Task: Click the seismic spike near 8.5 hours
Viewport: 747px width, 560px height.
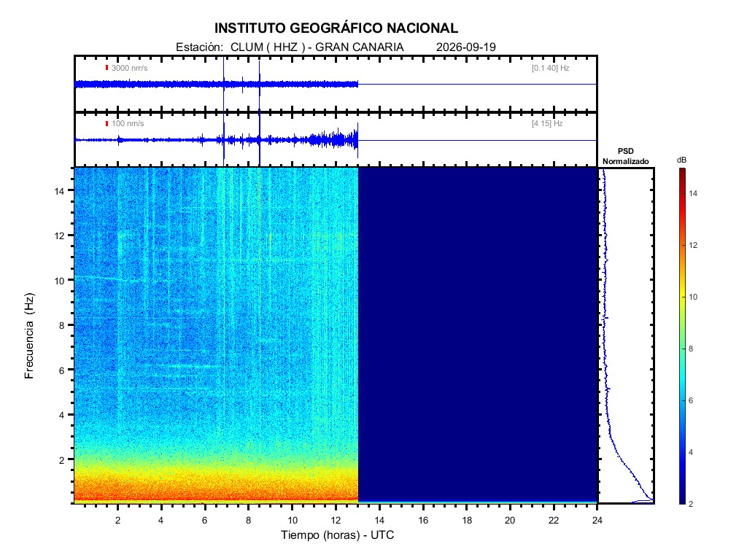Action: 260,112
